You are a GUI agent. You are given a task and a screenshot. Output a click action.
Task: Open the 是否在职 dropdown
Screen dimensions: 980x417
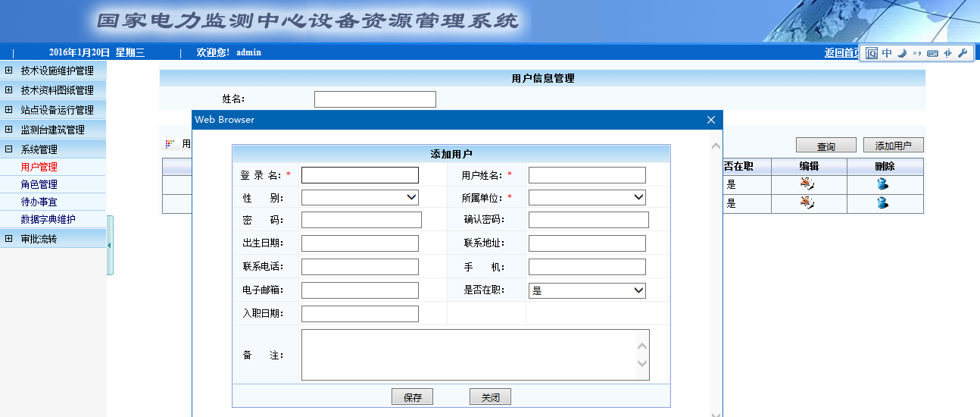coord(587,290)
